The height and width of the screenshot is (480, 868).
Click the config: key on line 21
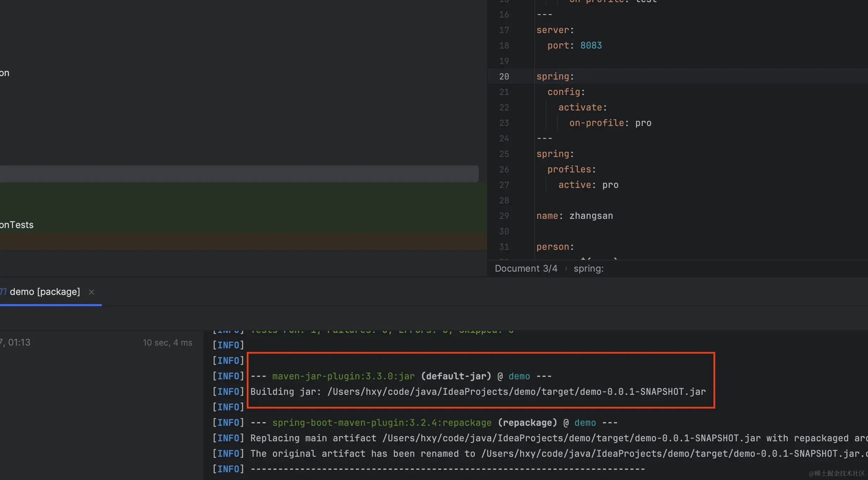(x=566, y=92)
